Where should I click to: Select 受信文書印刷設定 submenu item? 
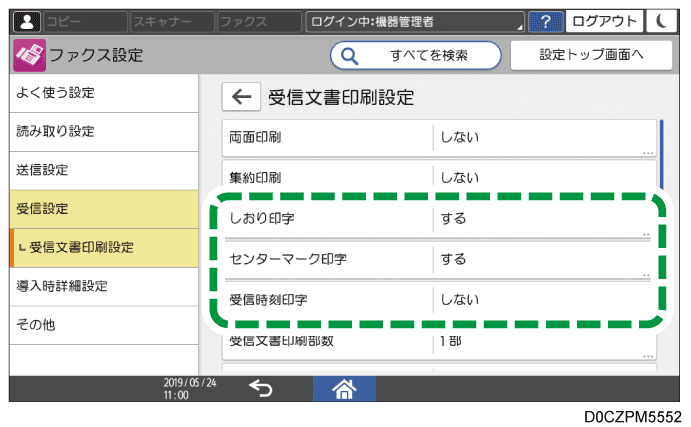[104, 248]
